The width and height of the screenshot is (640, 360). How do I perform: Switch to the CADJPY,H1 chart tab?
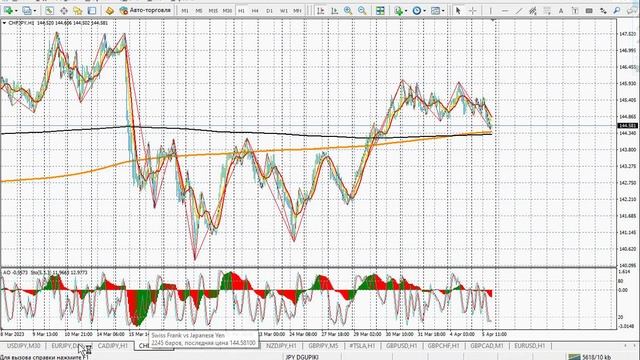[113, 346]
